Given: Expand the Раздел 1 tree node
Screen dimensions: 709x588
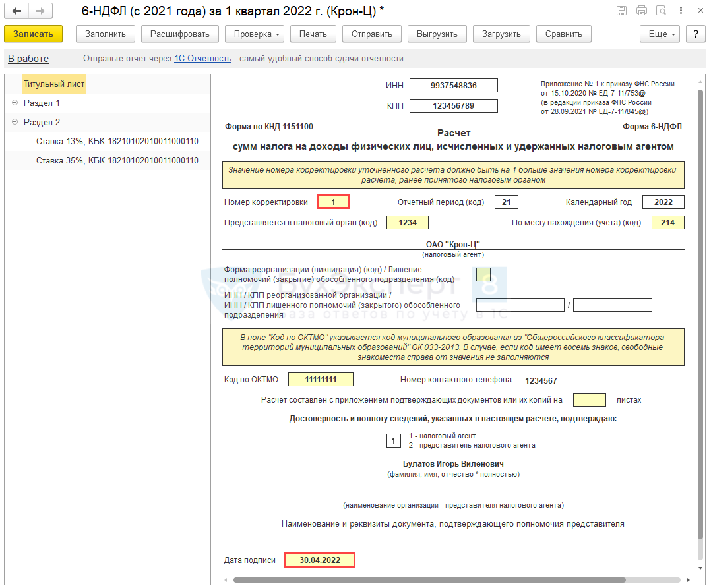Looking at the screenshot, I should (15, 103).
